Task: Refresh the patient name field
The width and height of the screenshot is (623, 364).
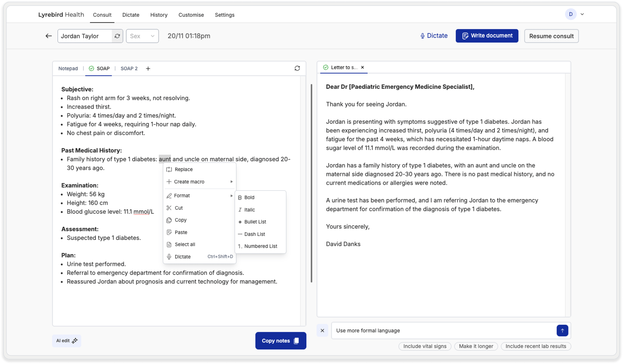Action: 117,36
